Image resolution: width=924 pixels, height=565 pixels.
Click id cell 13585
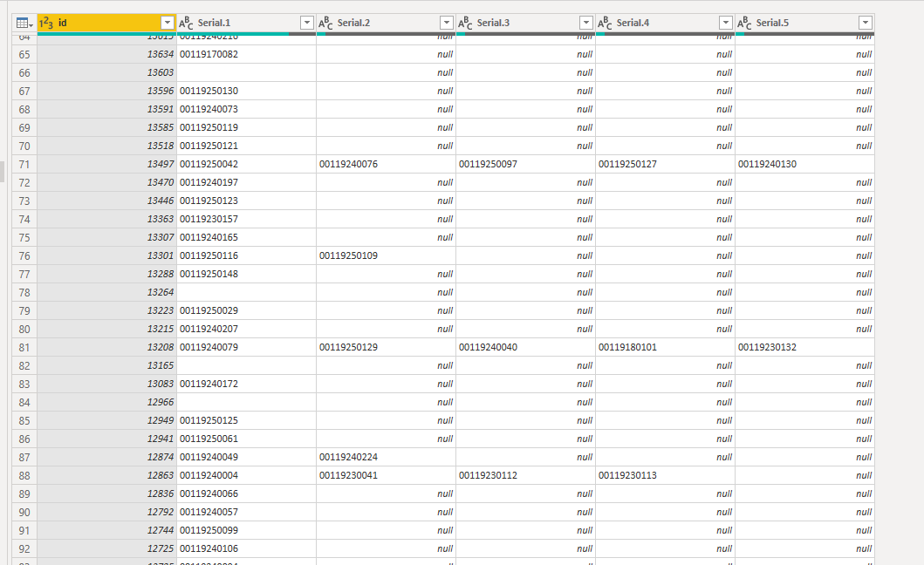pos(106,127)
